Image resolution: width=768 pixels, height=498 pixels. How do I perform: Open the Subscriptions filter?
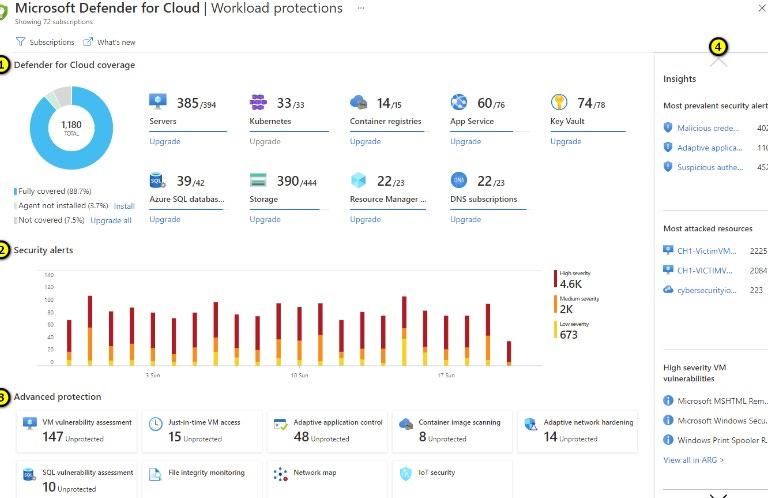(45, 42)
